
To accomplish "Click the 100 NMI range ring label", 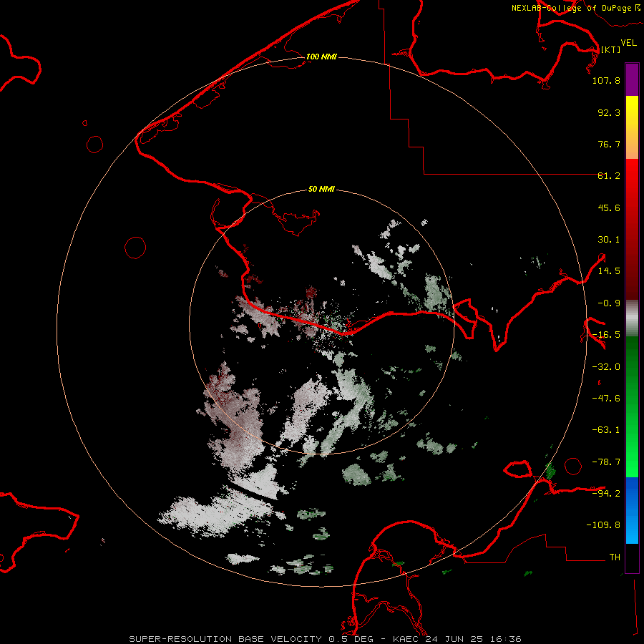I will (321, 57).
